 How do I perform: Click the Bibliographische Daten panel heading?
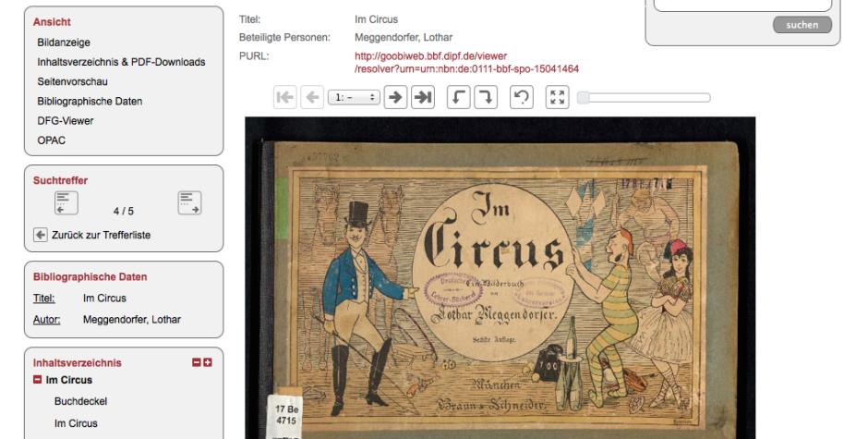[x=90, y=277]
